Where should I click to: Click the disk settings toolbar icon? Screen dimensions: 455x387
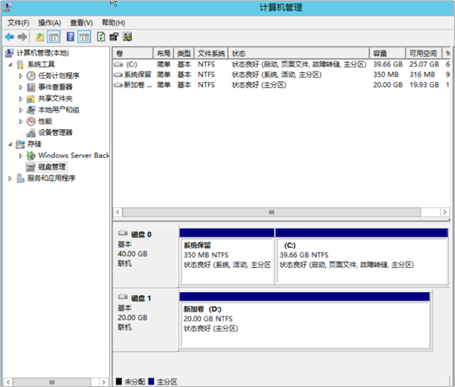pos(127,37)
